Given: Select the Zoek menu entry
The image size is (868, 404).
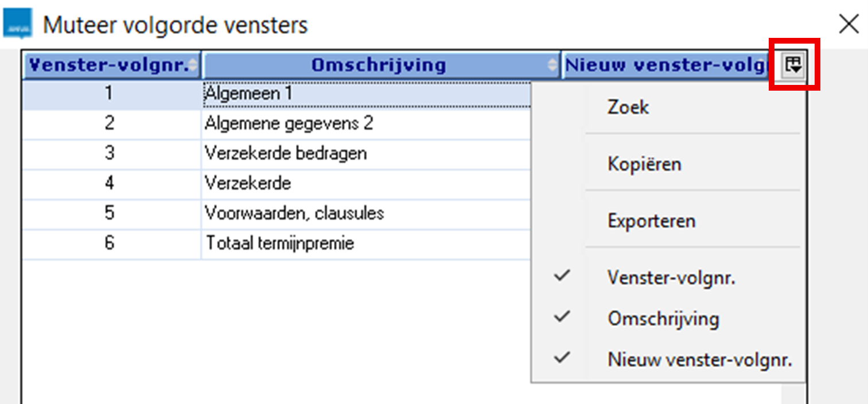Looking at the screenshot, I should pyautogui.click(x=627, y=107).
